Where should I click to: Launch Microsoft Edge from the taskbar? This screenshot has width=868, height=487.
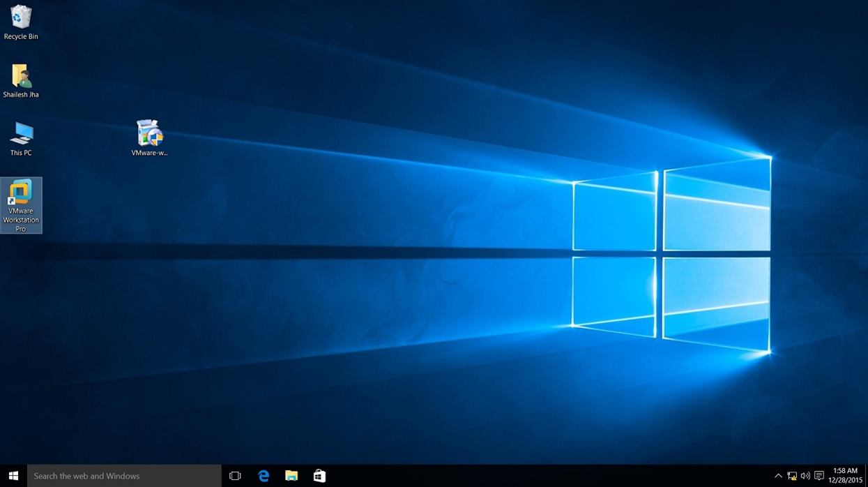click(264, 475)
